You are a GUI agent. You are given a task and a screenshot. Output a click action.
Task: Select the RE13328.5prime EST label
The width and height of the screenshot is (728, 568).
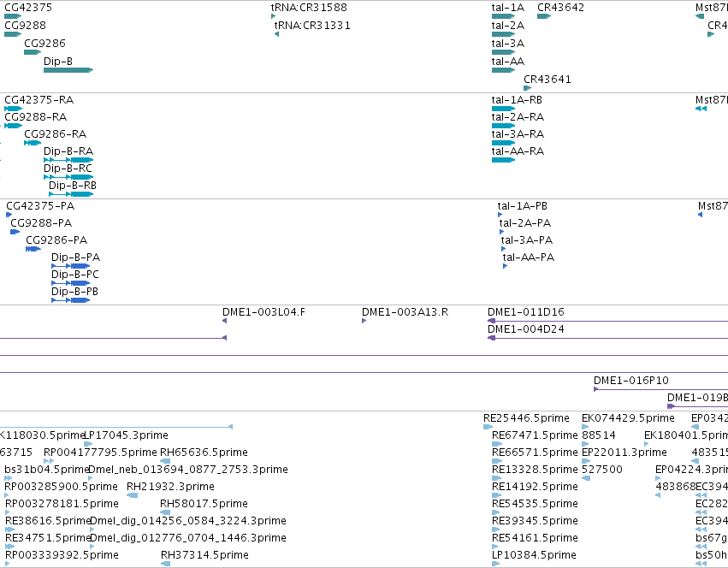[x=535, y=470]
